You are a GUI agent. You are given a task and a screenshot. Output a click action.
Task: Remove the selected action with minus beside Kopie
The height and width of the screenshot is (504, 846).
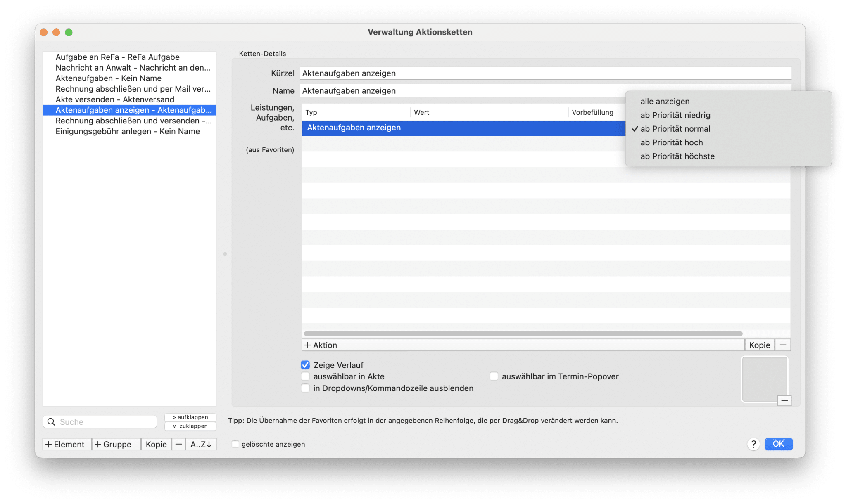coord(783,345)
